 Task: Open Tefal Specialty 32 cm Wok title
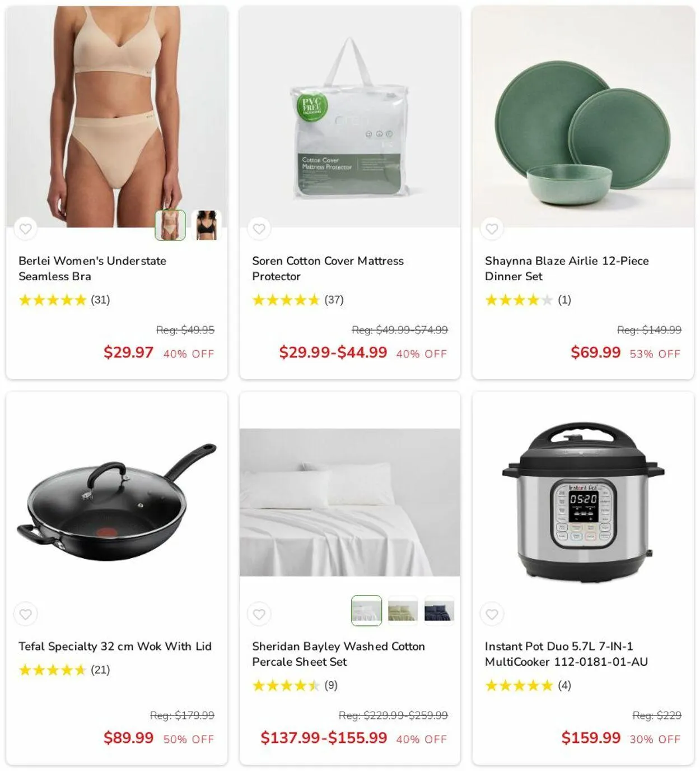click(115, 646)
